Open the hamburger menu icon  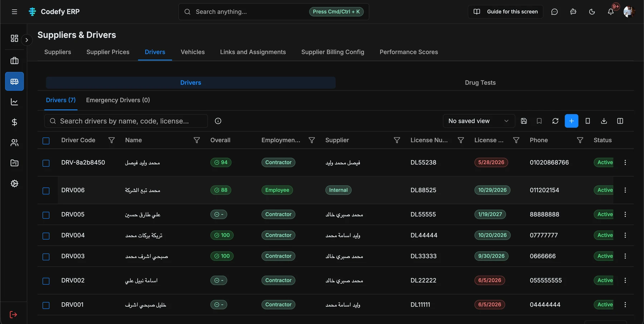click(x=14, y=12)
